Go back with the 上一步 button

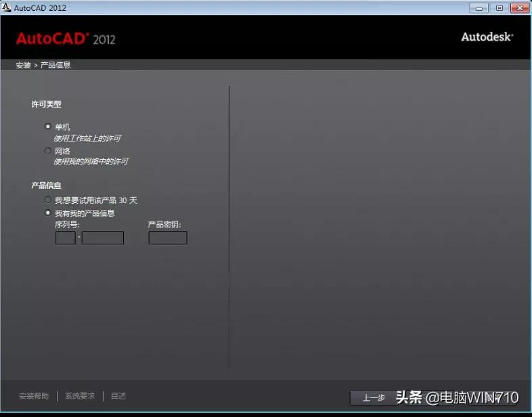point(374,397)
